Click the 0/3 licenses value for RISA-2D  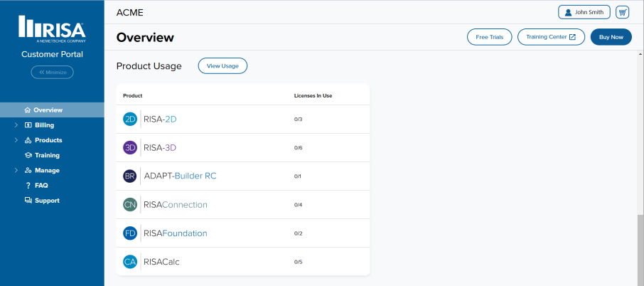[x=298, y=120]
